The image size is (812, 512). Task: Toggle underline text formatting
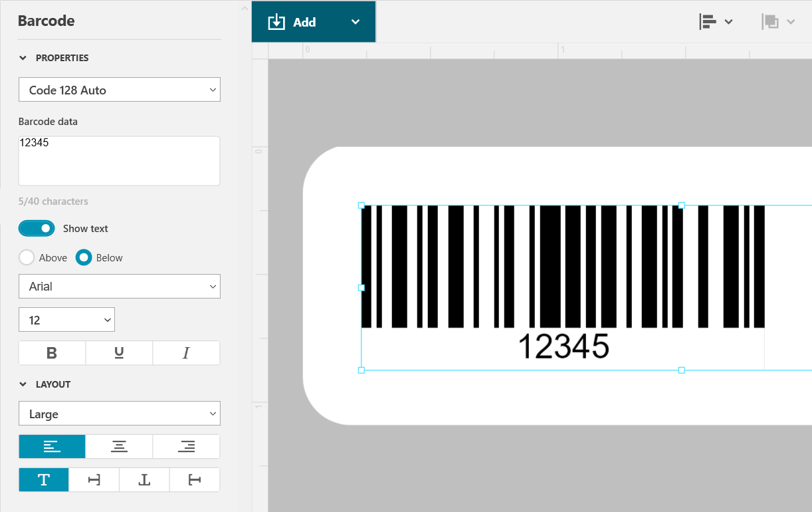tap(120, 353)
